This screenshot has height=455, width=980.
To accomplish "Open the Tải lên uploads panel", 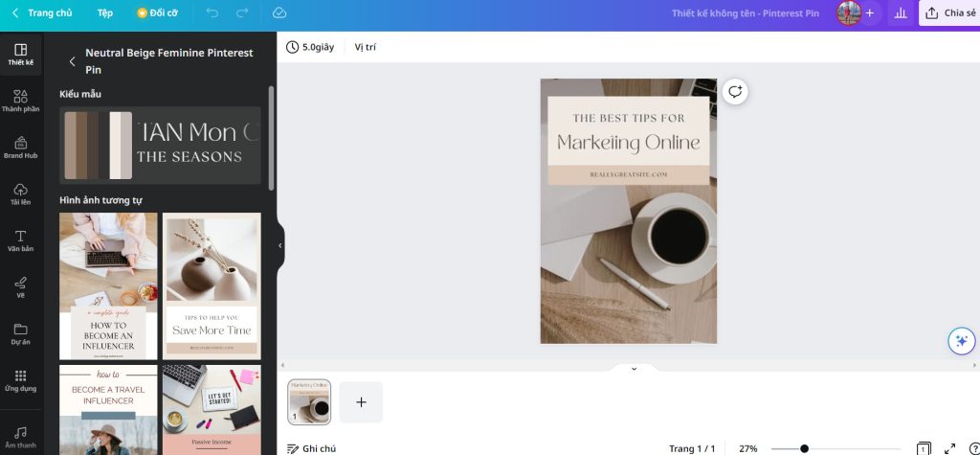I will click(x=20, y=193).
